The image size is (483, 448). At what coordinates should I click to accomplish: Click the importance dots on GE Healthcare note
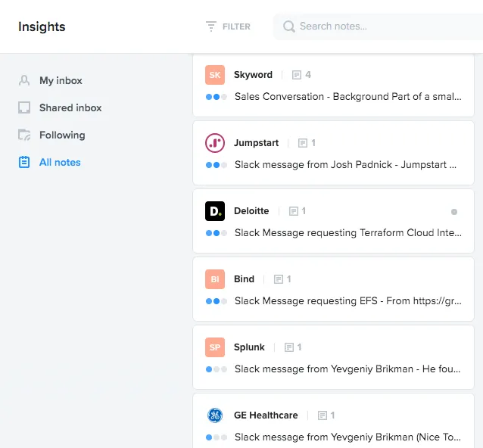[x=217, y=437]
